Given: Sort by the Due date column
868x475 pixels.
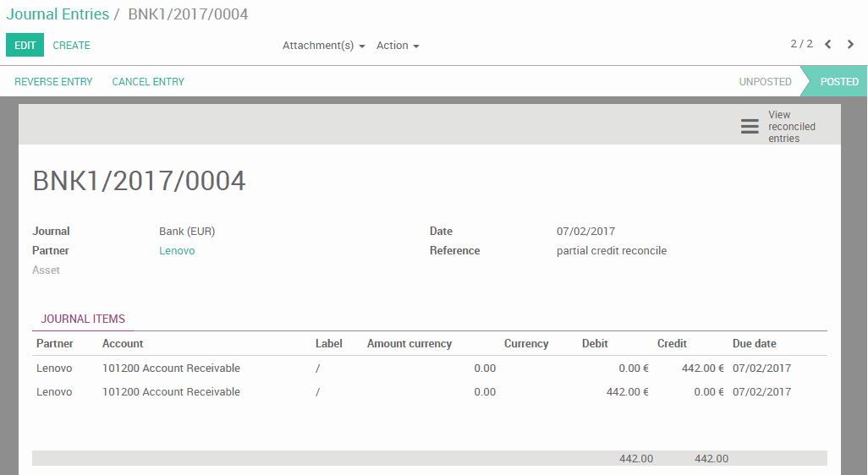Looking at the screenshot, I should coord(754,344).
